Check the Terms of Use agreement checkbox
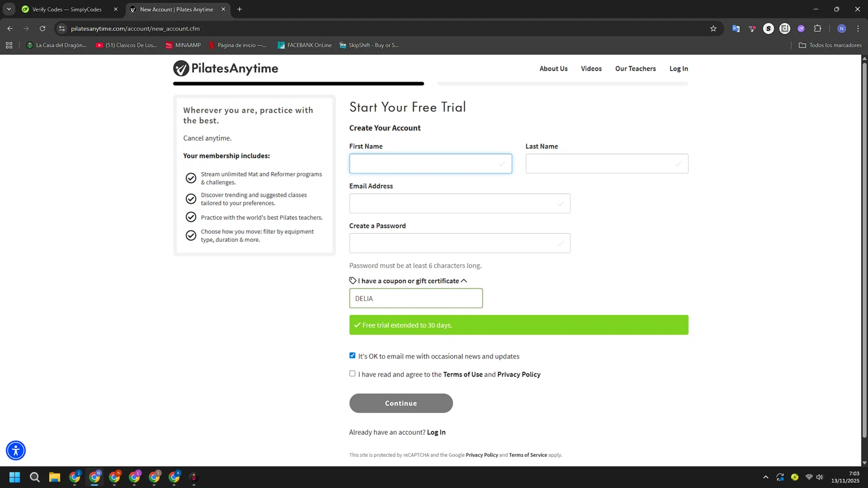Image resolution: width=868 pixels, height=488 pixels. pos(352,374)
